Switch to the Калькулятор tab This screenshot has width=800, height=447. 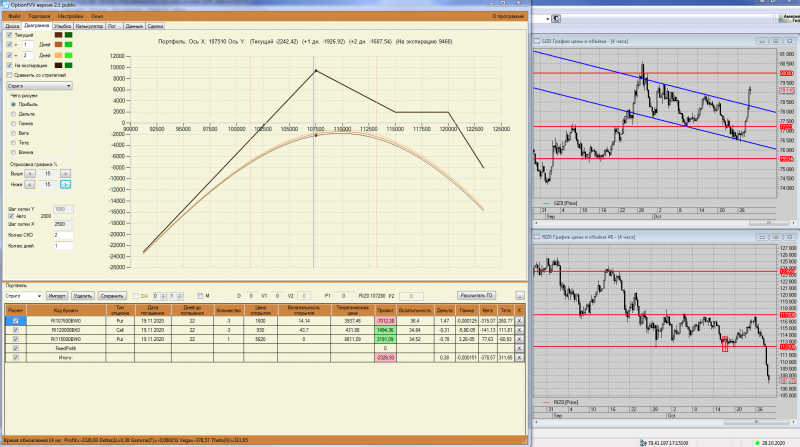(x=89, y=26)
